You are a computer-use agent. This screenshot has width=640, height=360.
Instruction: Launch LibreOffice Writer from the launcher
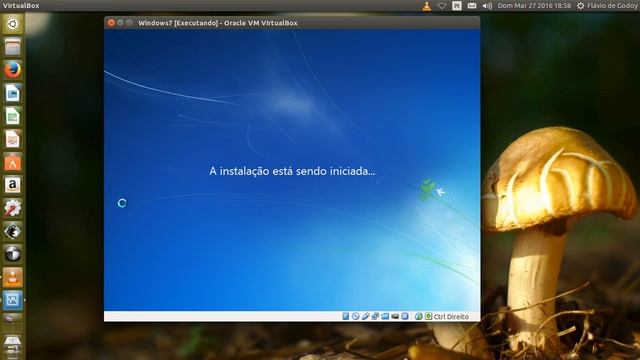click(x=13, y=93)
